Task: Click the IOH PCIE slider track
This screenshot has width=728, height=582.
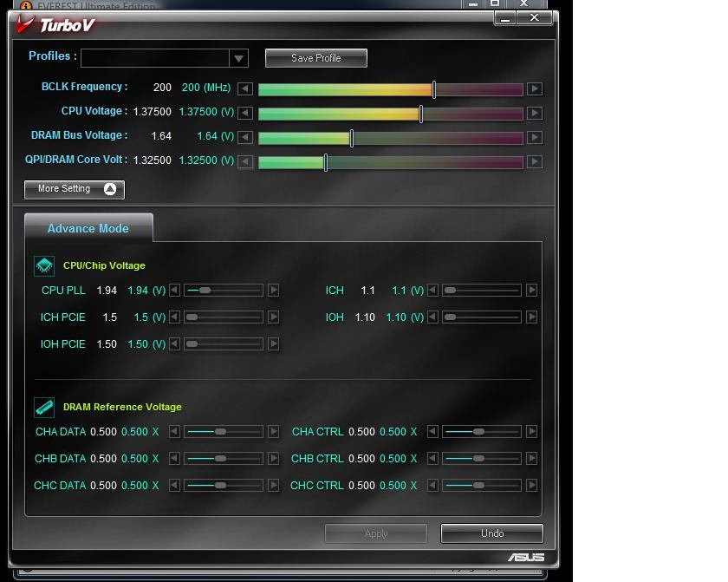Action: (224, 344)
